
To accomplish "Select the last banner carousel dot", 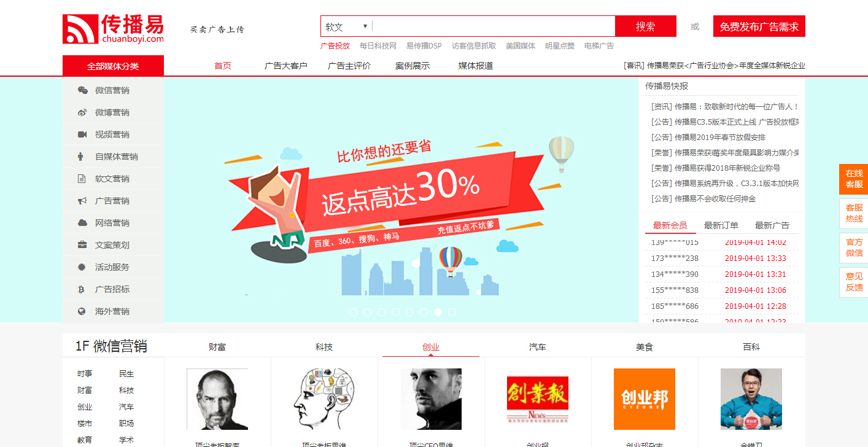I will point(452,312).
